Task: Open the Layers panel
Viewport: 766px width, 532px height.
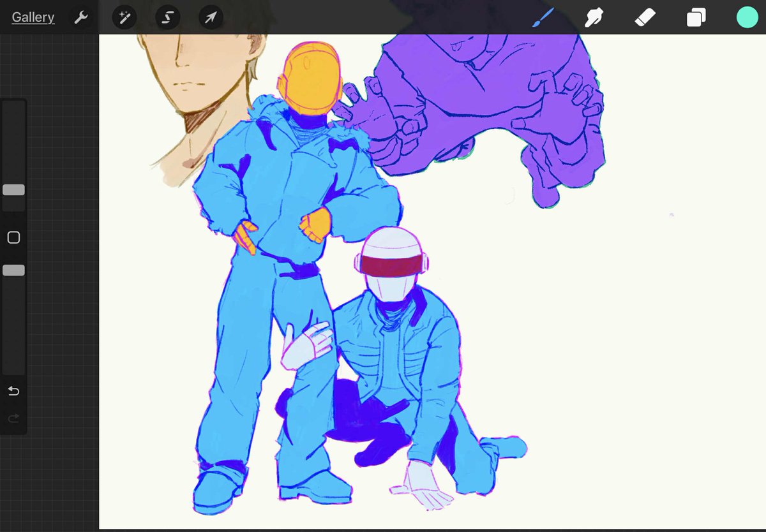Action: 696,17
